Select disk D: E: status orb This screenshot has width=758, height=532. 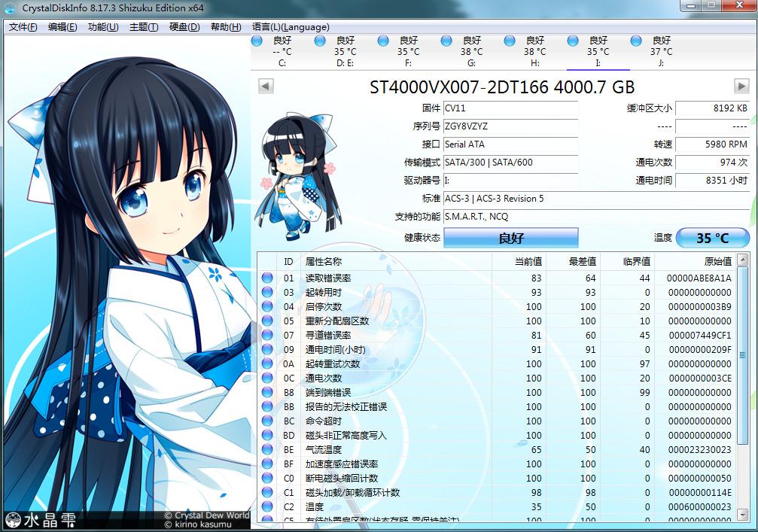320,41
